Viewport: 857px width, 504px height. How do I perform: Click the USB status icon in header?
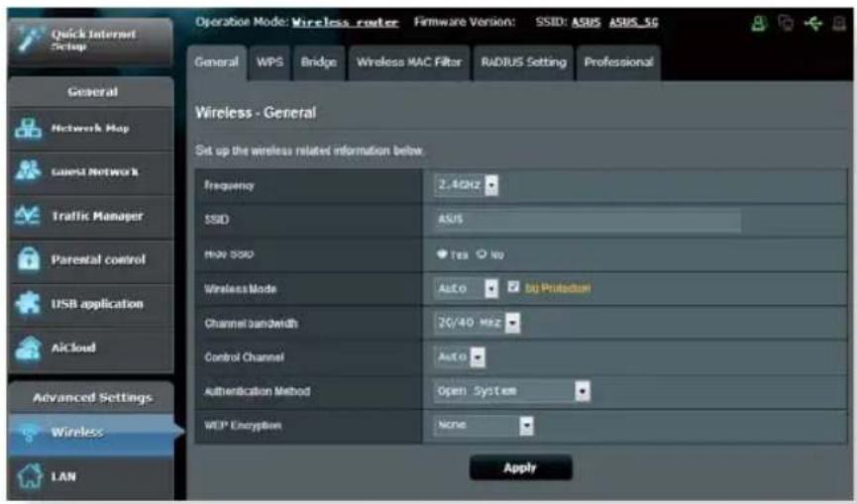pos(813,23)
